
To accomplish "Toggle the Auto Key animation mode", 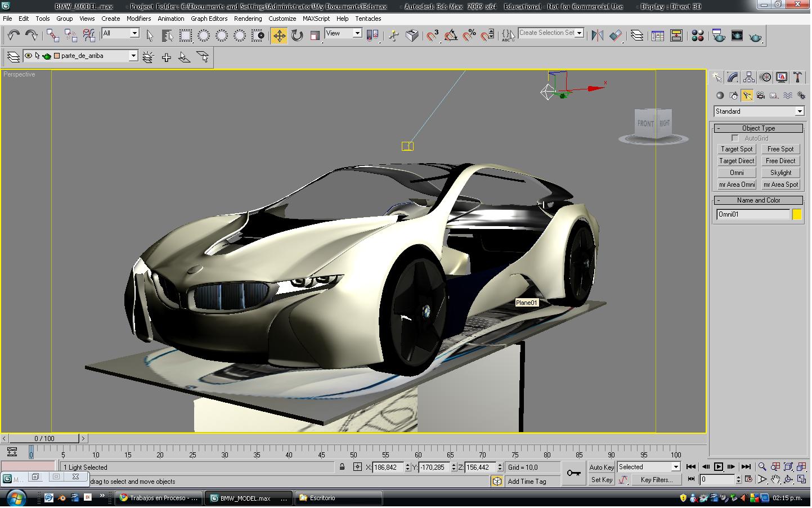I will 602,467.
